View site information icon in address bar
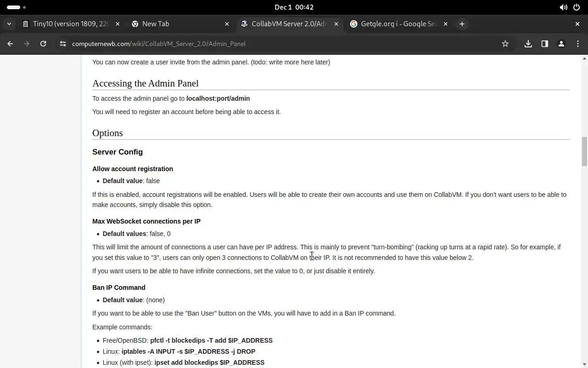The width and height of the screenshot is (588, 368). coord(63,44)
